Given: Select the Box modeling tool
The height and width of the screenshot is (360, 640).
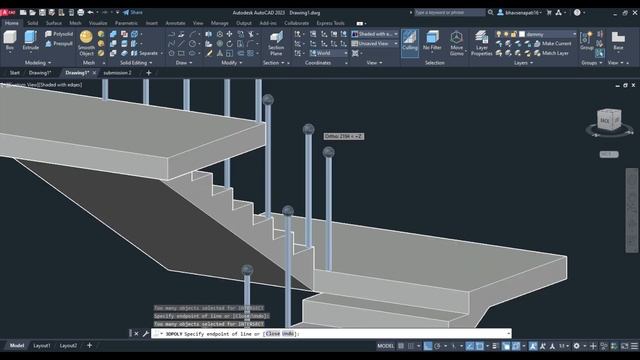Looking at the screenshot, I should click(x=10, y=40).
